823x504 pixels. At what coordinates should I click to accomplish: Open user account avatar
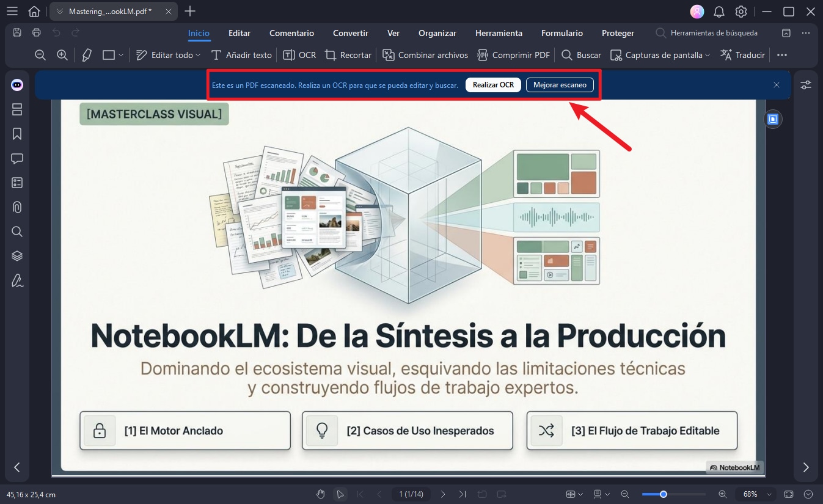coord(697,12)
